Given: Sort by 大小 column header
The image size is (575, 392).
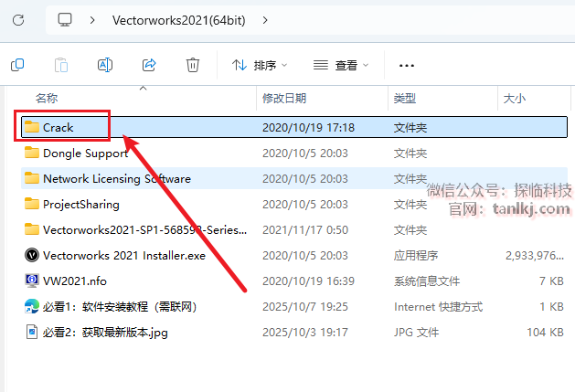Looking at the screenshot, I should click(515, 99).
